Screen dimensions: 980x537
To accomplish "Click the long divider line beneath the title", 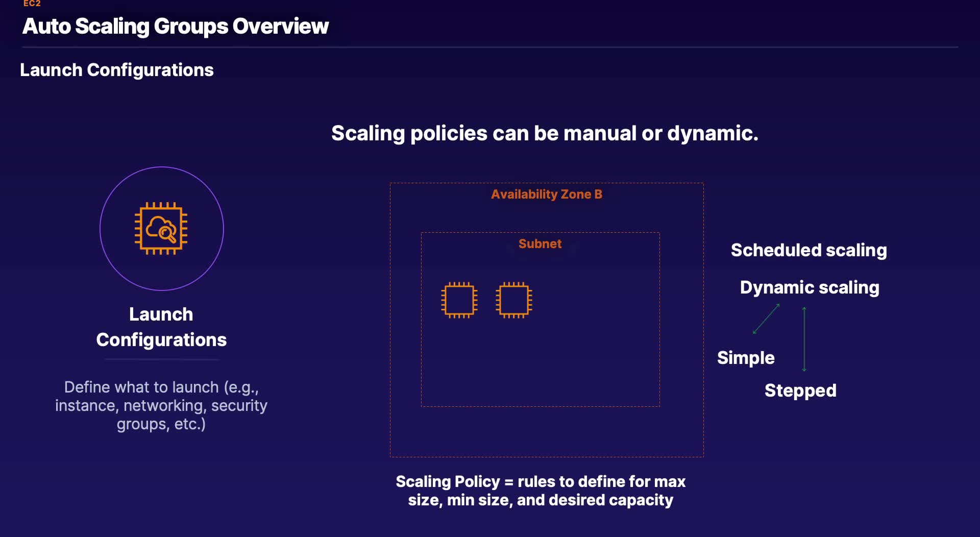I will click(x=490, y=47).
